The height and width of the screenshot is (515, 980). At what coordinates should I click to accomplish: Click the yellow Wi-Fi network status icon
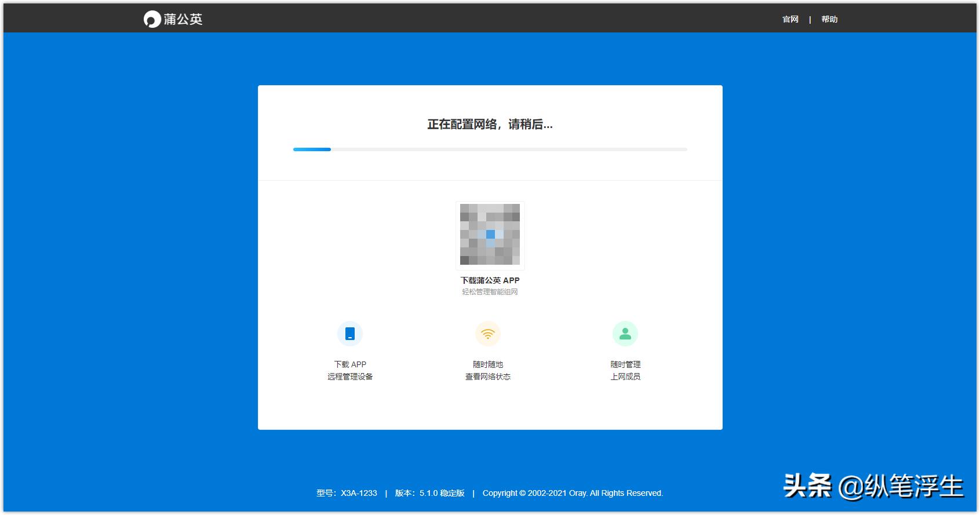point(488,334)
